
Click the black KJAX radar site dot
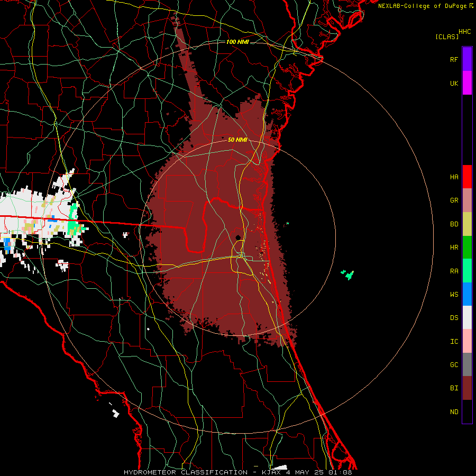tap(238, 237)
